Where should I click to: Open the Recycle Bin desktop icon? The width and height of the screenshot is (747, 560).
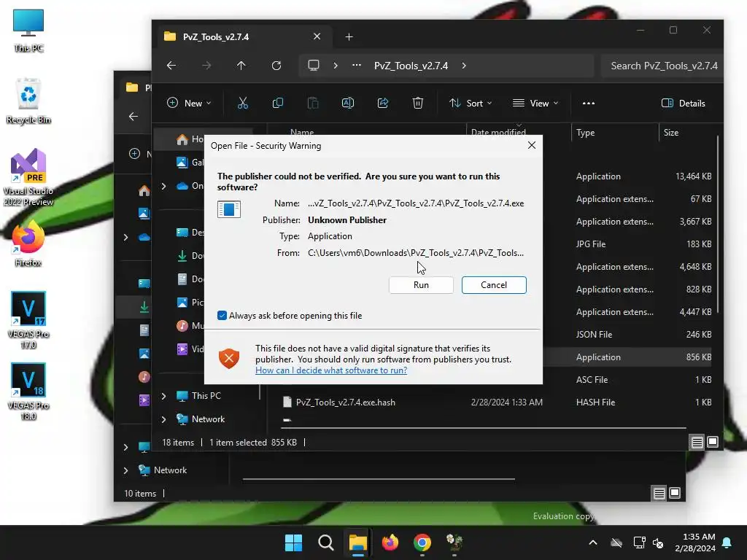point(28,101)
